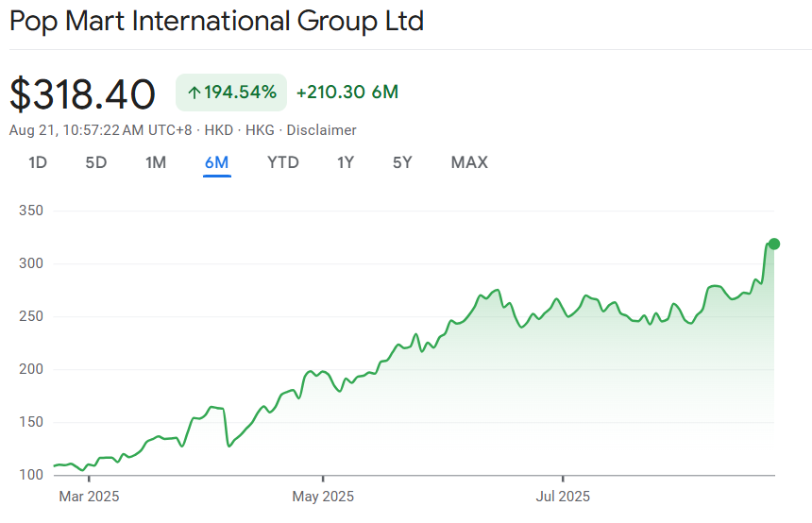This screenshot has width=812, height=523.
Task: Switch to the YTD tab
Action: coord(283,162)
